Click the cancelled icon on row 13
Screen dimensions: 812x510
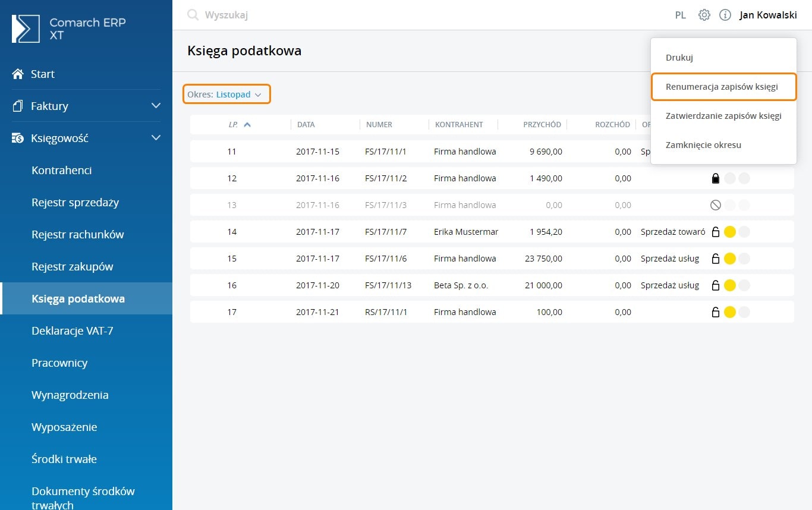coord(716,205)
